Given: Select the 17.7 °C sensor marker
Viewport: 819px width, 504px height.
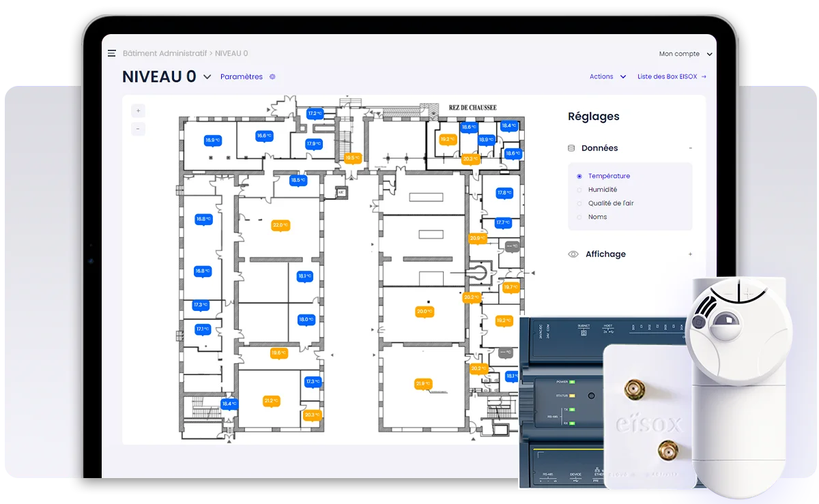Looking at the screenshot, I should tap(503, 222).
